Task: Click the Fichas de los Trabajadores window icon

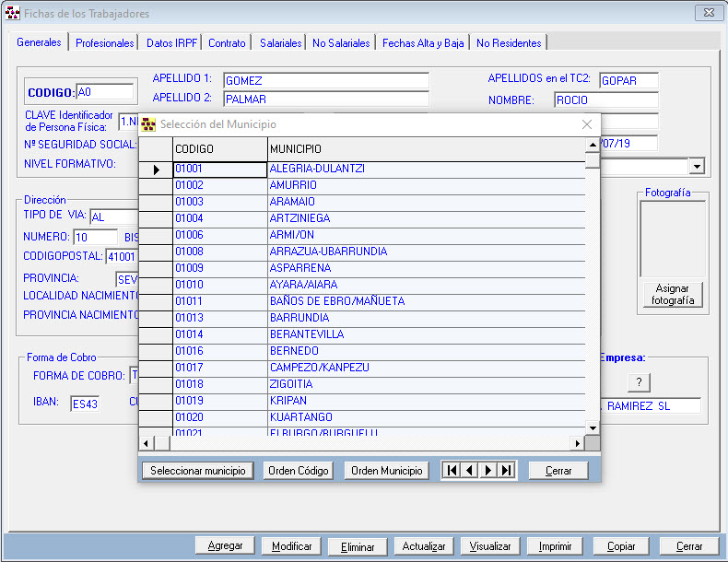Action: (13, 13)
